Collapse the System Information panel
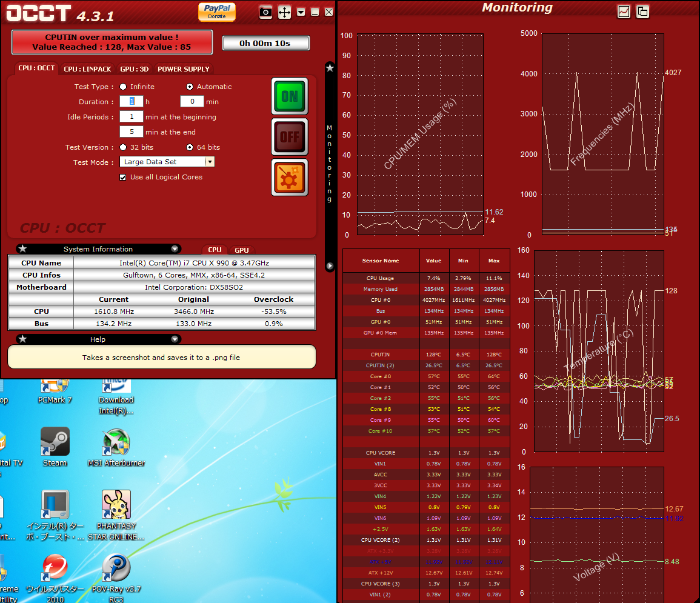This screenshot has height=603, width=700. pyautogui.click(x=175, y=248)
